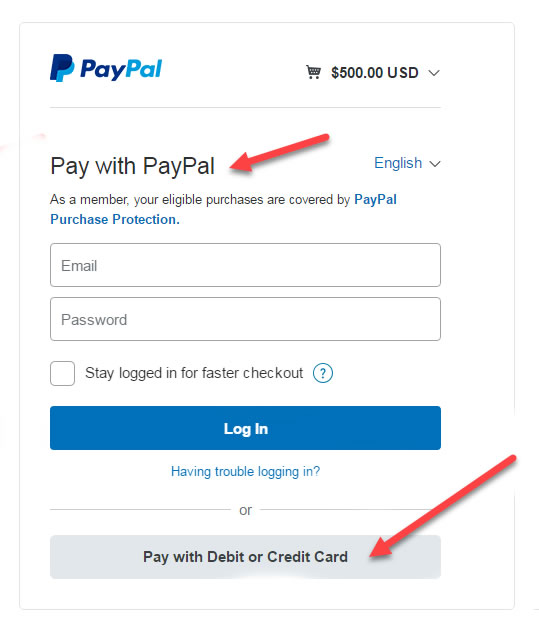Select the English language selector text
This screenshot has width=539, height=637.
[398, 163]
